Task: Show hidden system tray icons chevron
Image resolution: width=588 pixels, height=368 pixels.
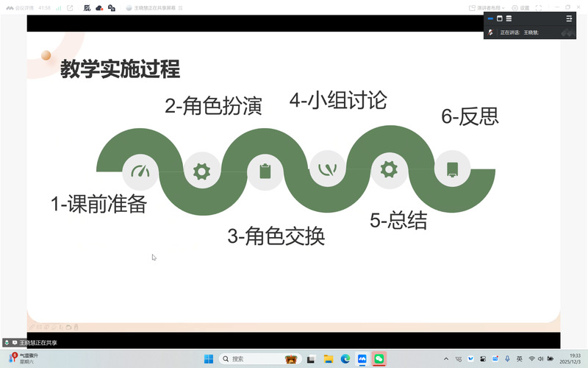Action: pos(446,359)
